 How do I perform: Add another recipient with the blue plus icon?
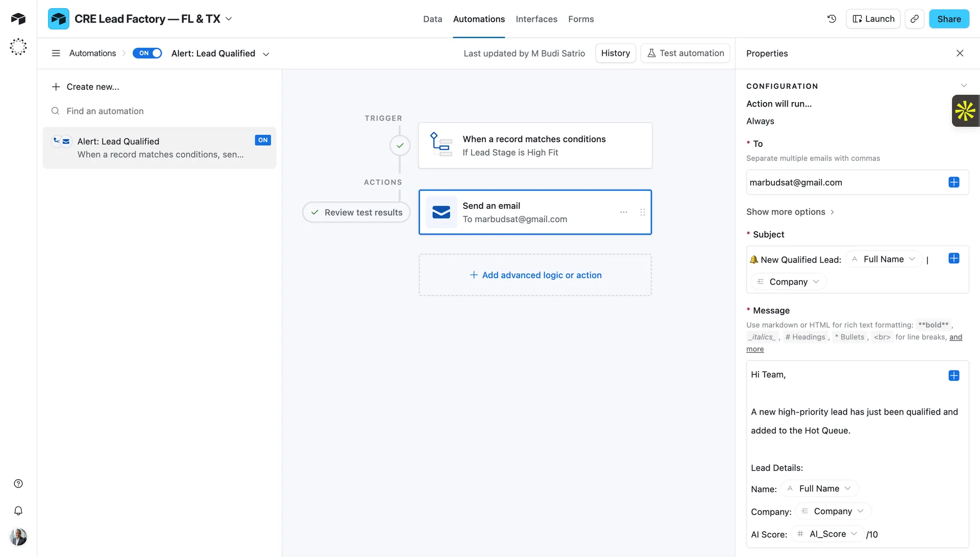(x=954, y=182)
